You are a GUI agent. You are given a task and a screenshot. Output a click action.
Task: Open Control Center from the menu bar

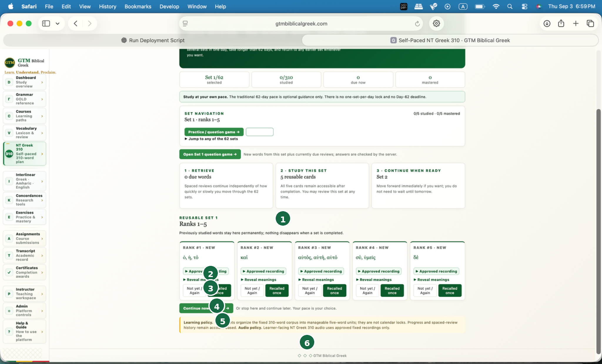(524, 6)
